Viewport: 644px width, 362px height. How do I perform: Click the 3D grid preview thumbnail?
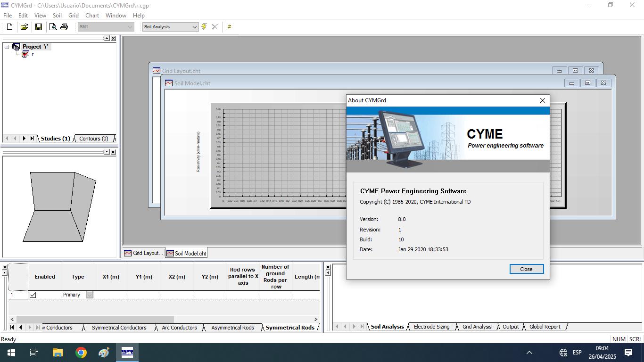(x=59, y=206)
